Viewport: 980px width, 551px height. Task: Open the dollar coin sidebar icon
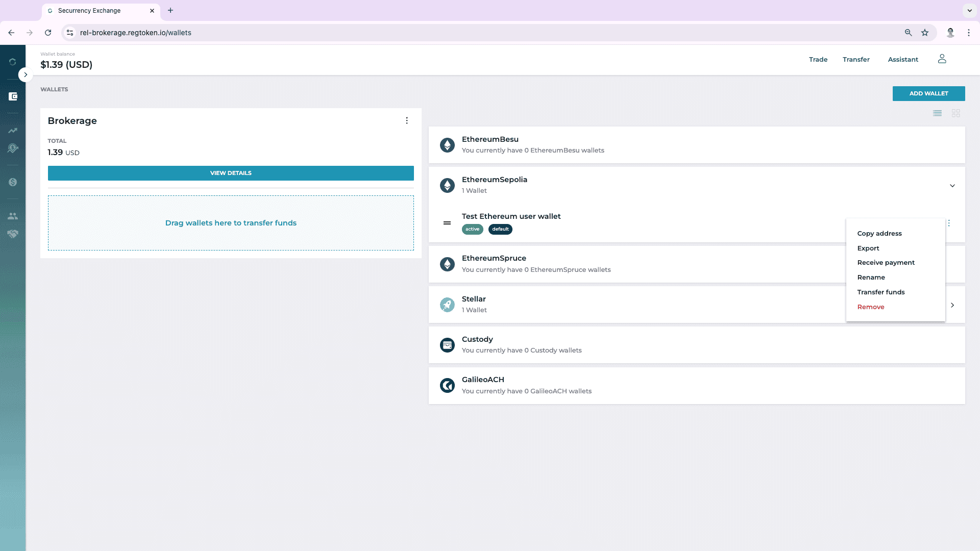click(x=13, y=182)
